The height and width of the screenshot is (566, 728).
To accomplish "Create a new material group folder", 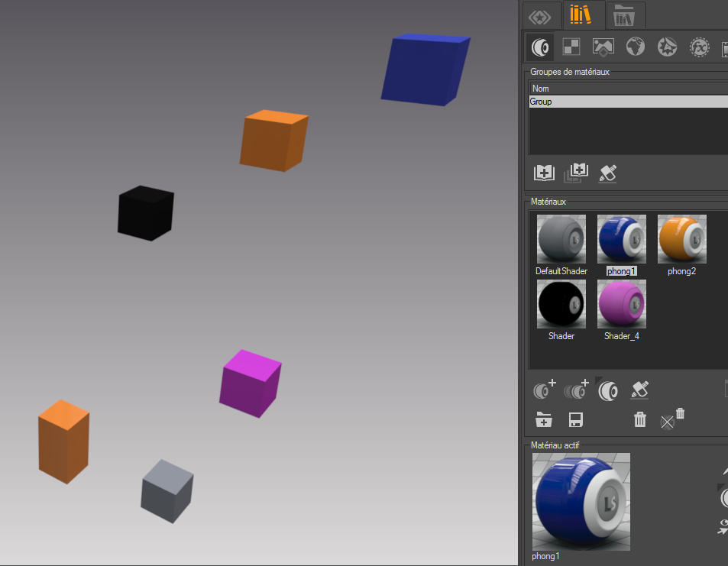I will (x=544, y=419).
